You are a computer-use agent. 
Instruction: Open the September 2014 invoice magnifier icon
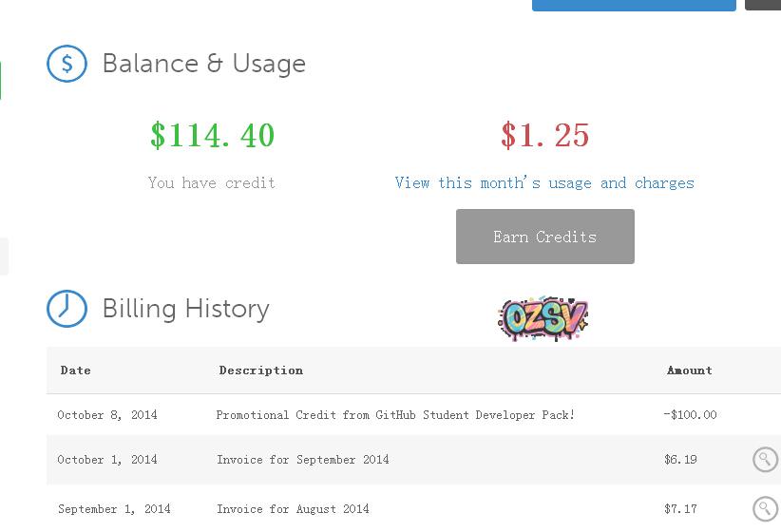[x=765, y=460]
